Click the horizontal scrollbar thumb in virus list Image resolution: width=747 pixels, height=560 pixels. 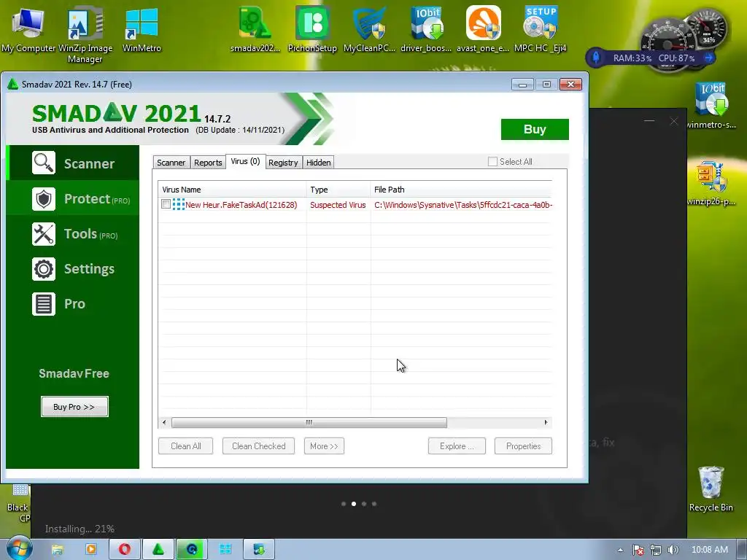[x=309, y=422]
